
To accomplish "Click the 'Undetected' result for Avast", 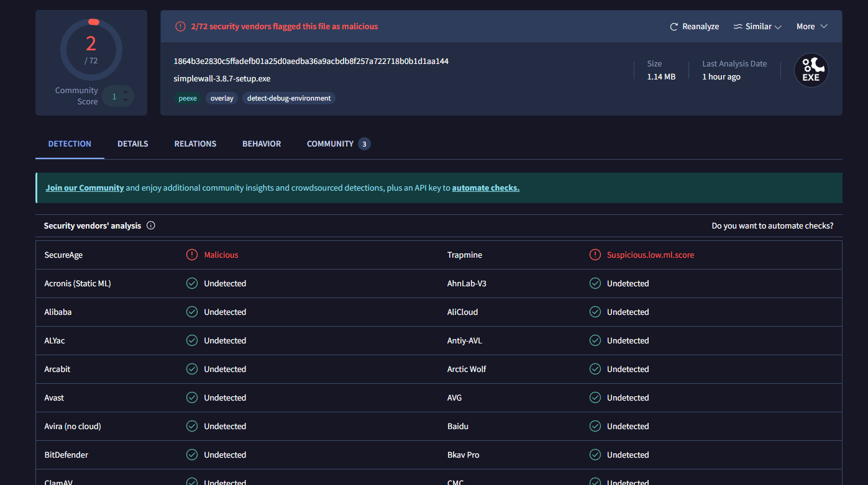I will point(226,397).
